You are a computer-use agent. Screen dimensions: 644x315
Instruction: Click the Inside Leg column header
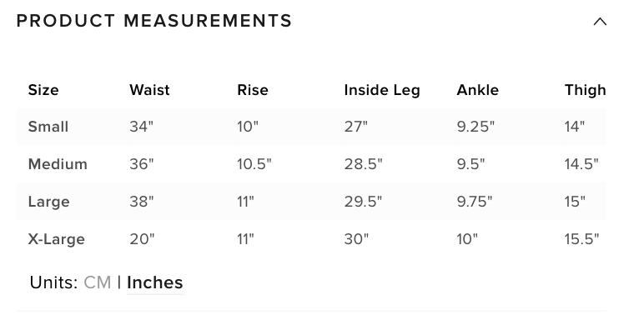pyautogui.click(x=382, y=90)
